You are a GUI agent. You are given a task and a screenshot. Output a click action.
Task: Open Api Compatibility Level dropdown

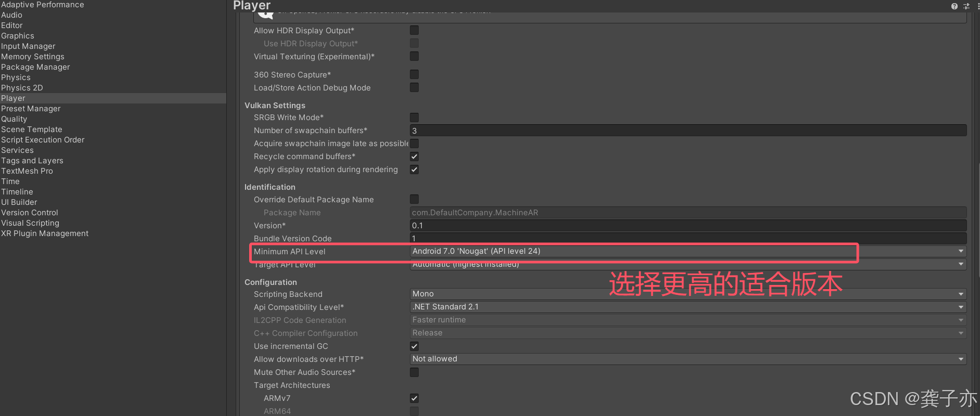(688, 307)
